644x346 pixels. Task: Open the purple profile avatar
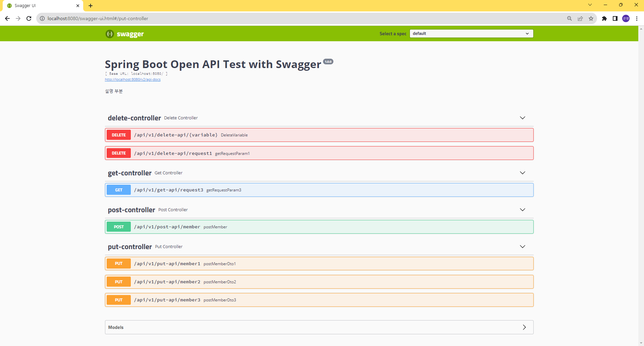[626, 18]
